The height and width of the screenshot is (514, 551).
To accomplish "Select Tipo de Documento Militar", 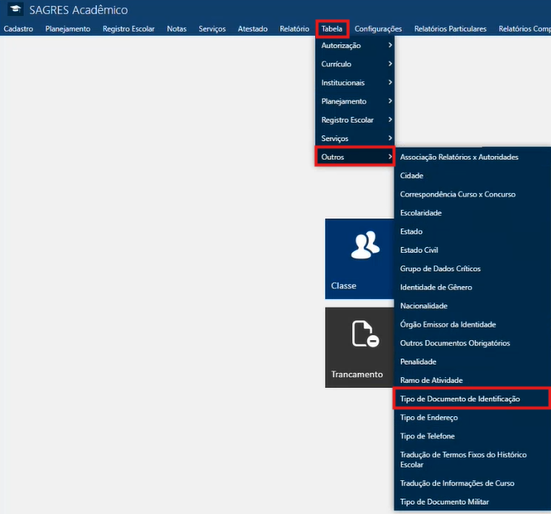I will pos(444,502).
